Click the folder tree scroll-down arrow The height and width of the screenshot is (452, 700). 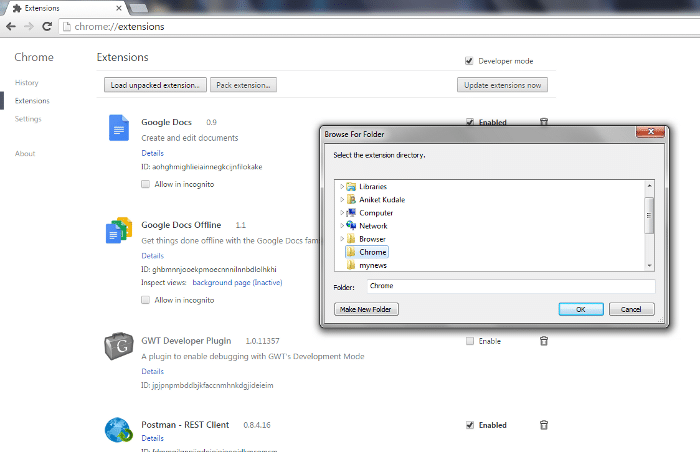pyautogui.click(x=650, y=265)
